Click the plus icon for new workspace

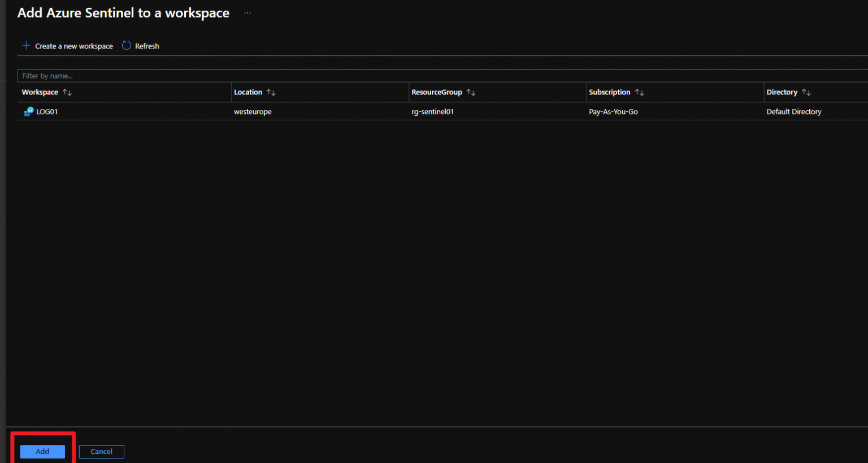[x=26, y=46]
